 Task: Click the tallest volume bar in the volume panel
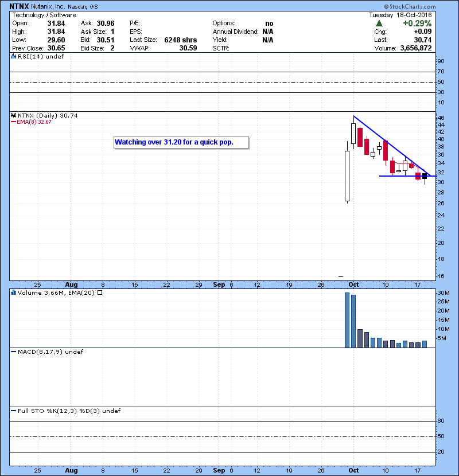[x=347, y=320]
